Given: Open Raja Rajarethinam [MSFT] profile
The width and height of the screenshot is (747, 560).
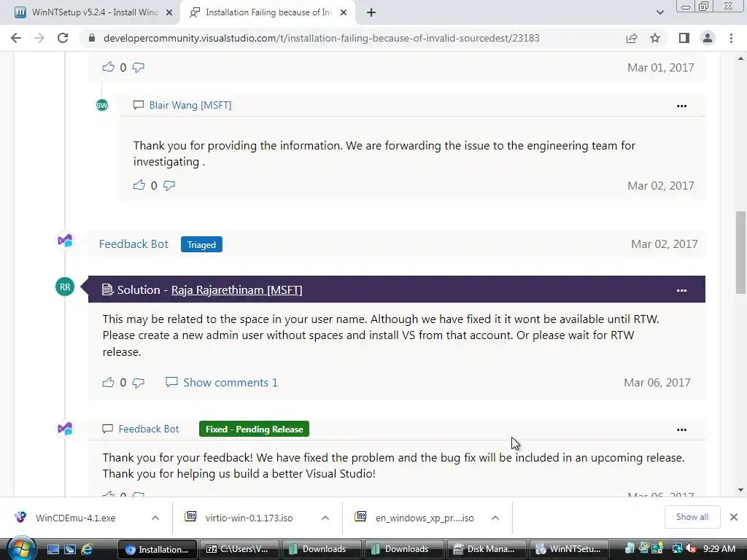Looking at the screenshot, I should (237, 289).
